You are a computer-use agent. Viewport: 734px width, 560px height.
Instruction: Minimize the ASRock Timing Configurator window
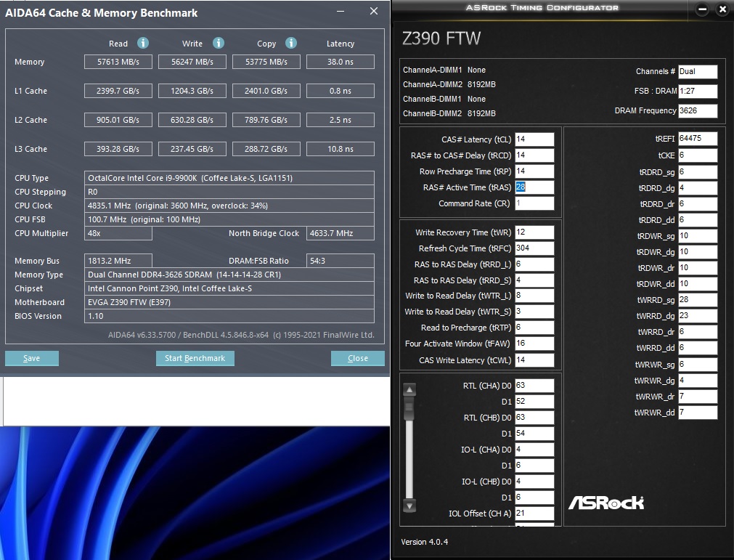(x=702, y=9)
